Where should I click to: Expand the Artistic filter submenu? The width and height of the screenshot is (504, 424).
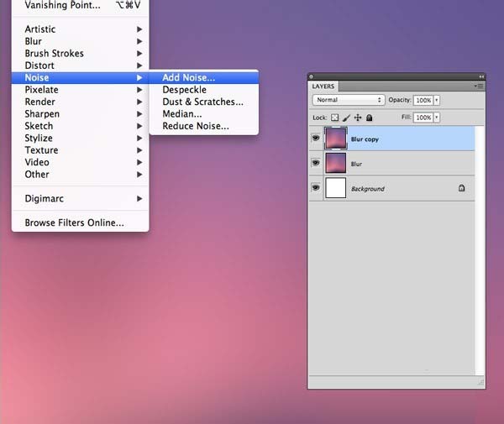[81, 29]
